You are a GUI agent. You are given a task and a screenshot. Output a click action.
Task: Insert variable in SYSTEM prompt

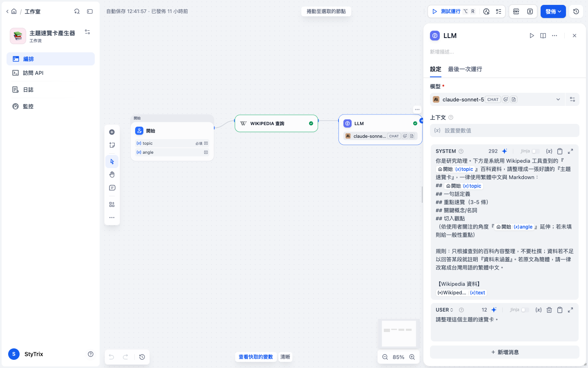coord(549,151)
